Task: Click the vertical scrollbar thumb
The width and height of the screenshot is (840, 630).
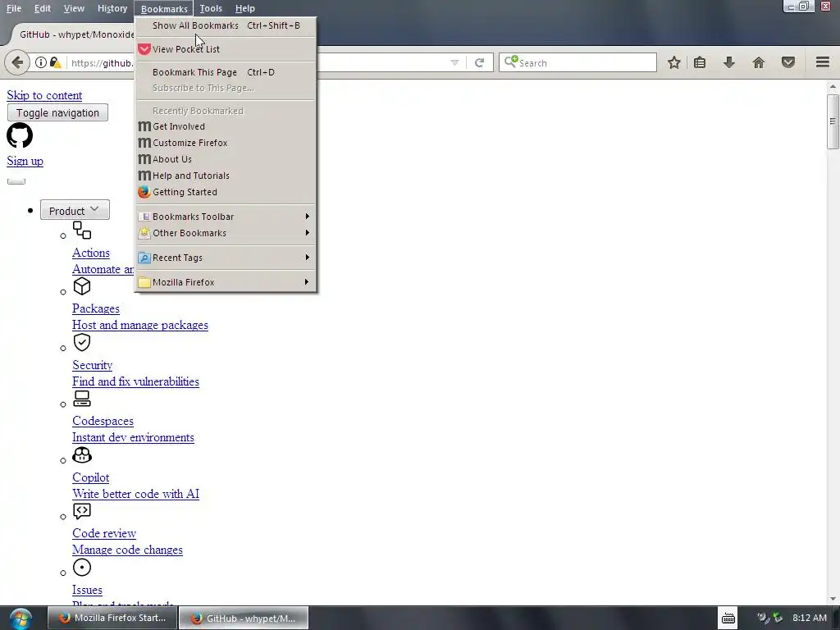Action: click(x=833, y=121)
